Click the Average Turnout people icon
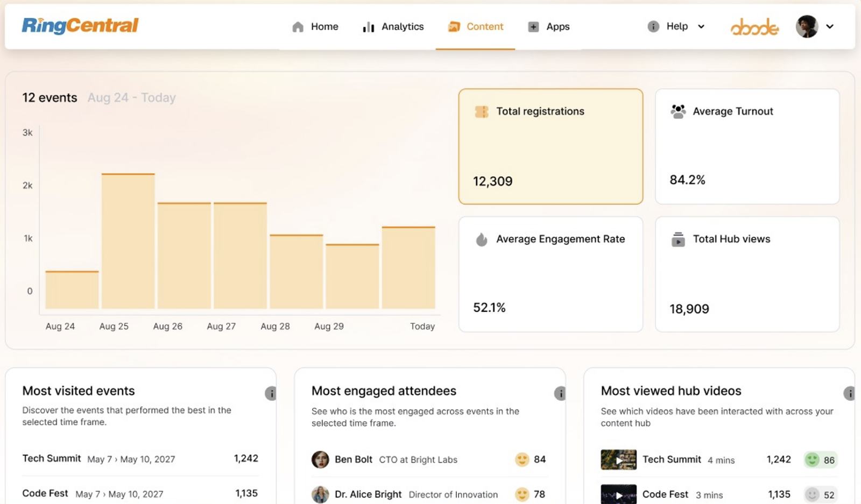Viewport: 861px width, 504px height. (x=678, y=111)
